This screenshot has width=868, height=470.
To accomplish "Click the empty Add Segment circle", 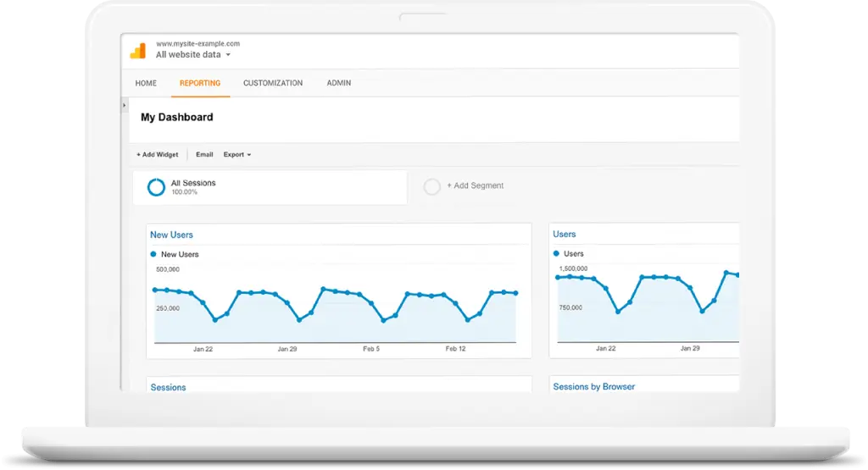I will (x=431, y=186).
